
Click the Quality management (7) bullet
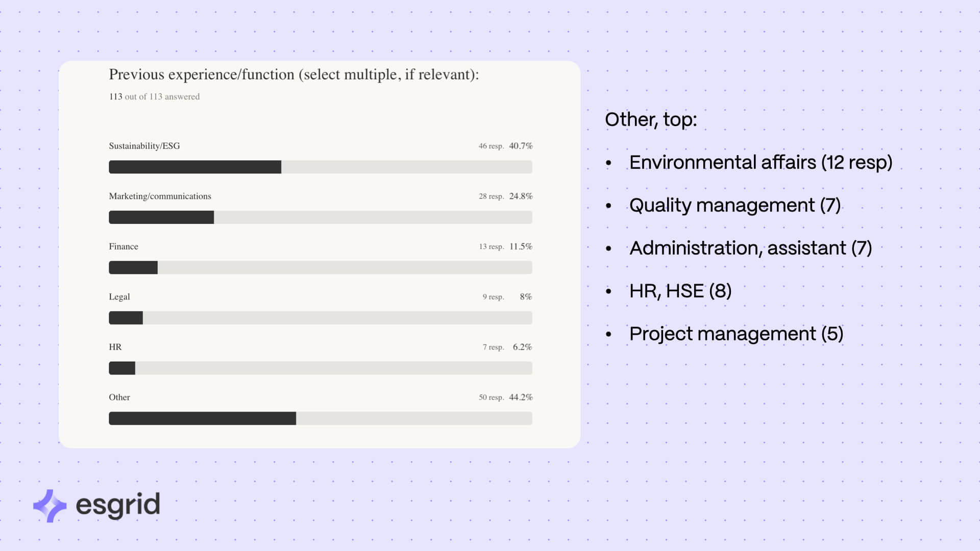tap(735, 205)
